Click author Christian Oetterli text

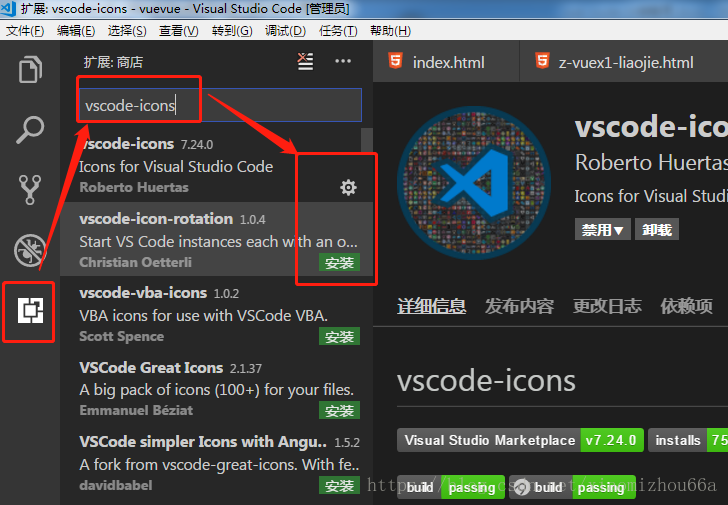pyautogui.click(x=136, y=262)
